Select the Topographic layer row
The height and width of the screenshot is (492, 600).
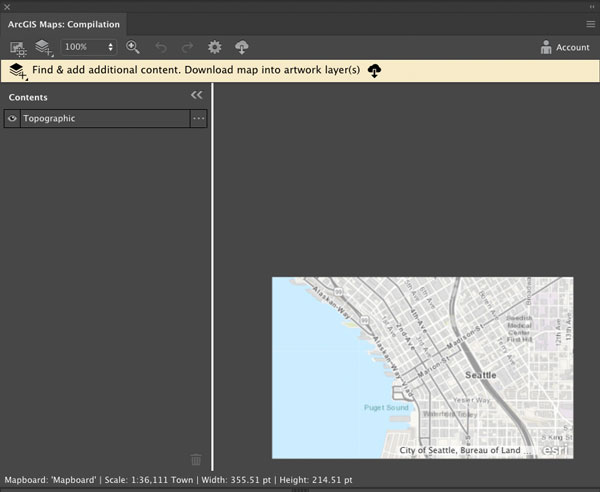pyautogui.click(x=105, y=118)
